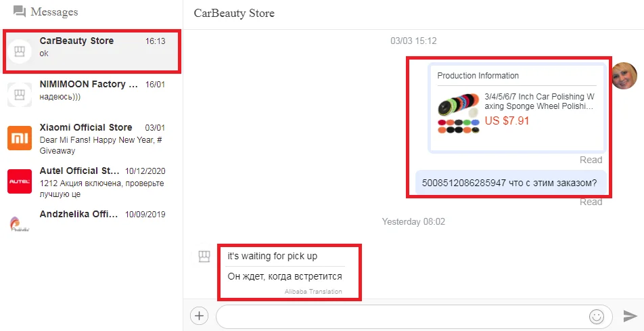Click the CarBeauty Store shop avatar icon

click(x=20, y=51)
